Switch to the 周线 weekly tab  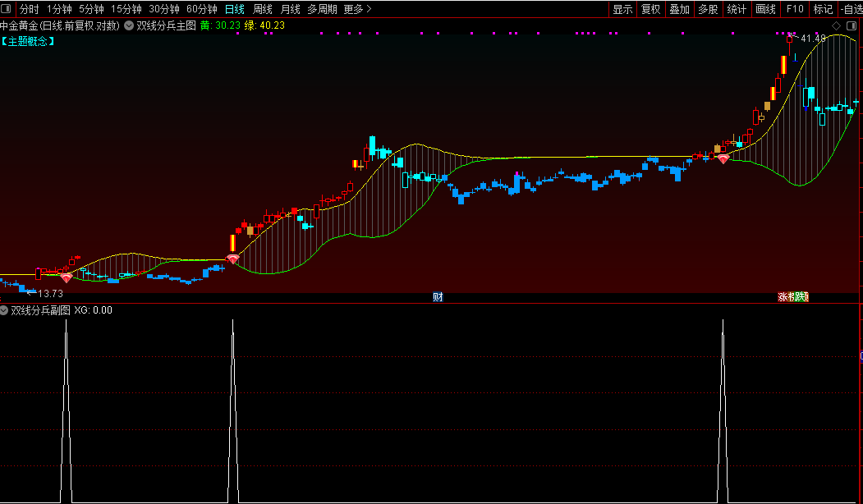[x=263, y=9]
